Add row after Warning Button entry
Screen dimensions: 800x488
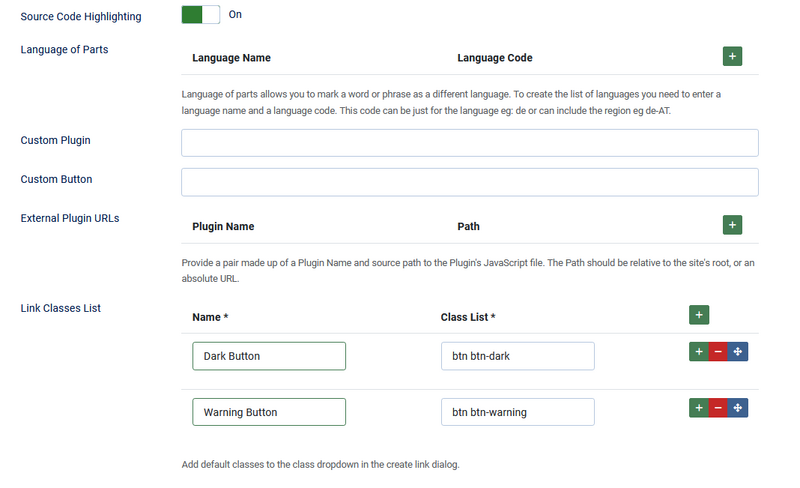tap(699, 408)
